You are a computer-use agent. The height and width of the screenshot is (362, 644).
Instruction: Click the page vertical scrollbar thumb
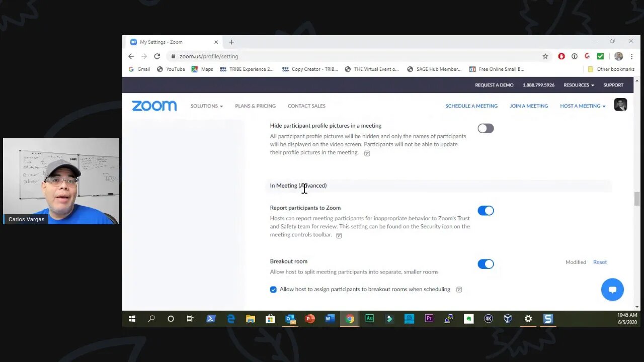pos(637,199)
